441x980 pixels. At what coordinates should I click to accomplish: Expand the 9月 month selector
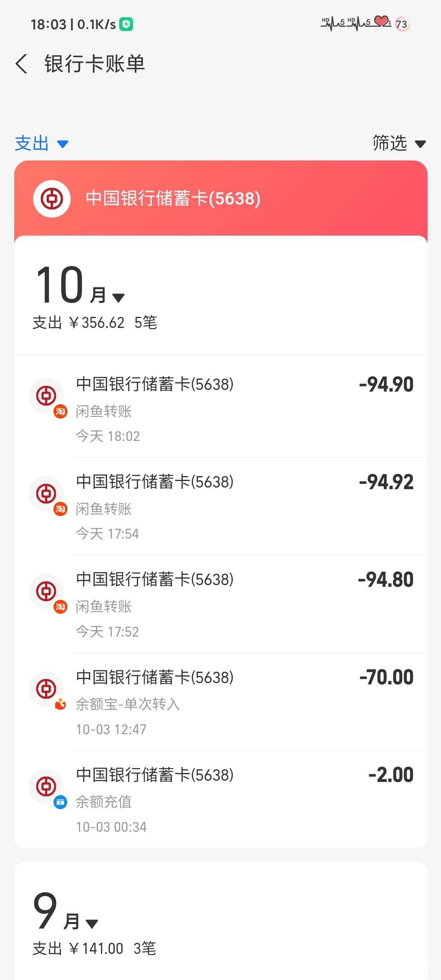coord(65,912)
